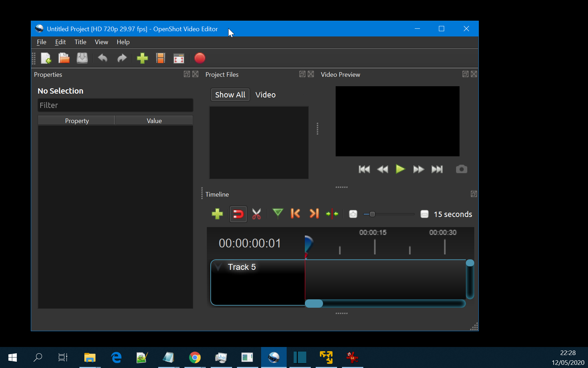Screen dimensions: 588x368
Task: Jump to the next marker
Action: (x=314, y=214)
